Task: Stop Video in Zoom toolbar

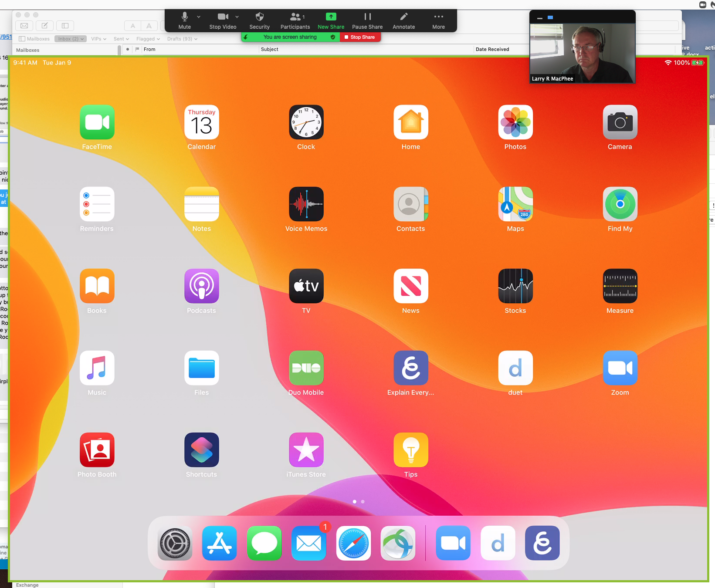Action: [223, 20]
